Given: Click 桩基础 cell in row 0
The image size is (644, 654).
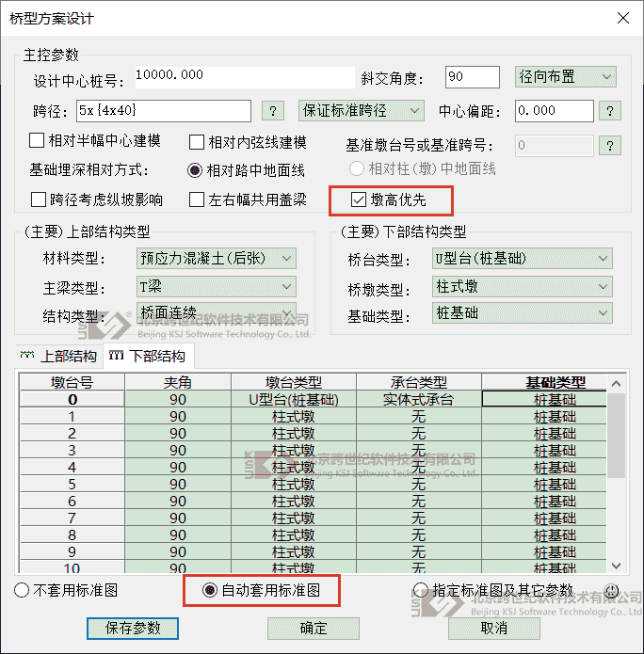Looking at the screenshot, I should point(544,399).
